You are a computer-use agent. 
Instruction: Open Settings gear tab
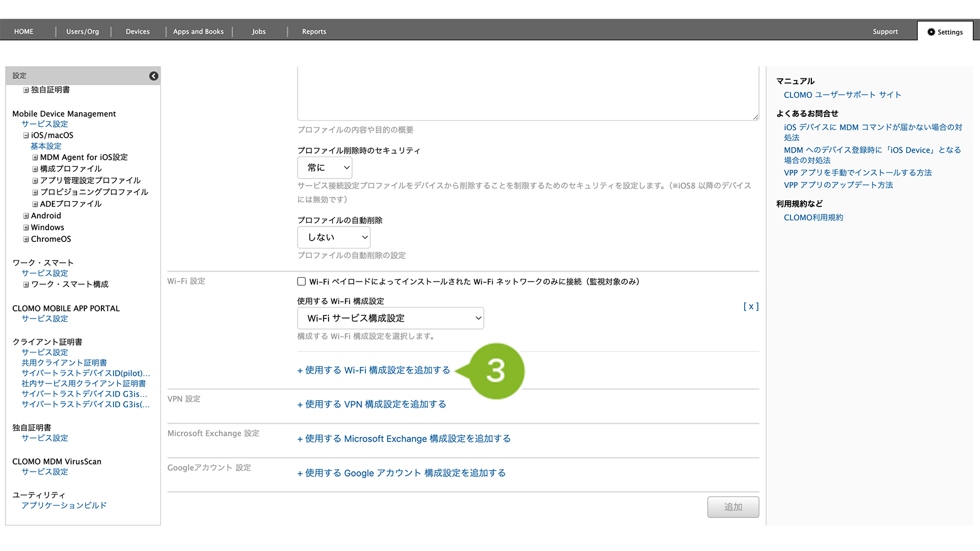(x=945, y=32)
